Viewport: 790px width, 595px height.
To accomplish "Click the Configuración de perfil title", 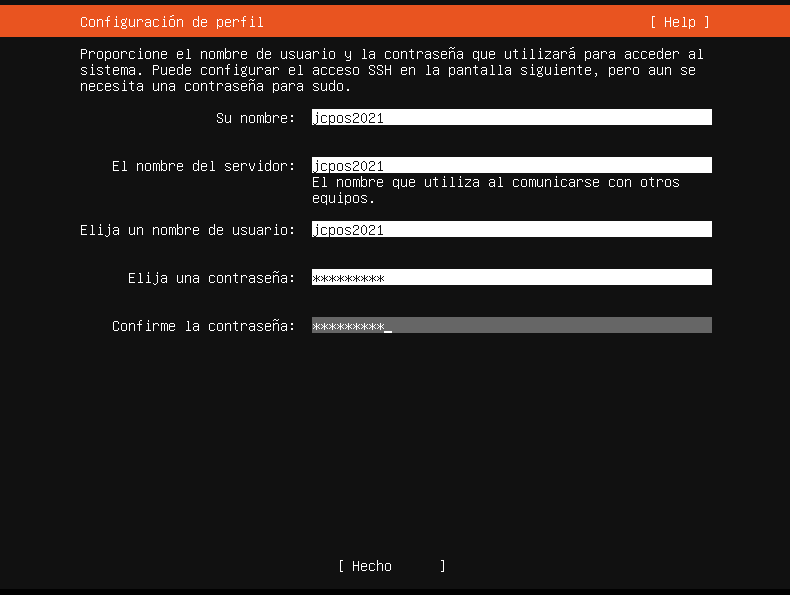I will click(x=171, y=22).
